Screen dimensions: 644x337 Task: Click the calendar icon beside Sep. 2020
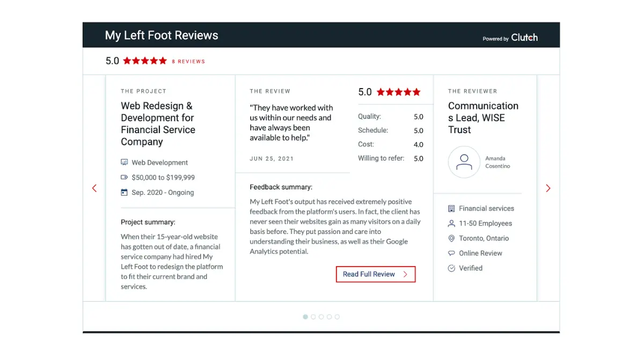point(125,192)
